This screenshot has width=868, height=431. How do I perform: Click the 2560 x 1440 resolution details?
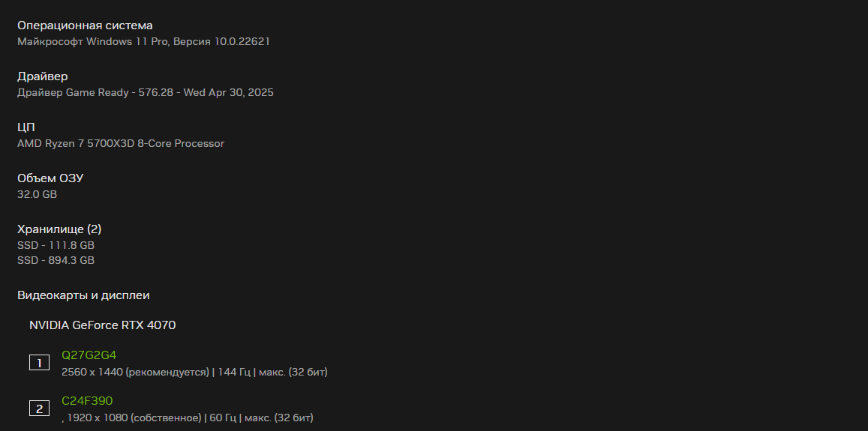(194, 373)
